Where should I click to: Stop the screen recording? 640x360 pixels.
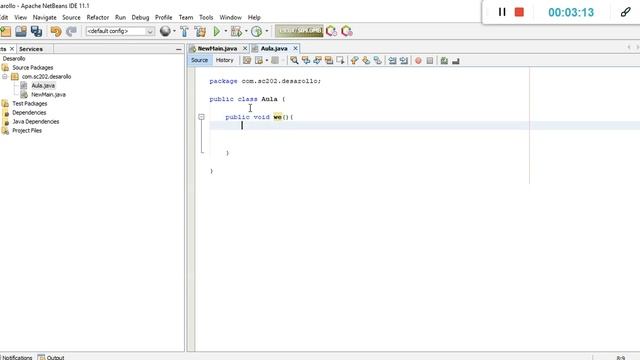pos(519,12)
